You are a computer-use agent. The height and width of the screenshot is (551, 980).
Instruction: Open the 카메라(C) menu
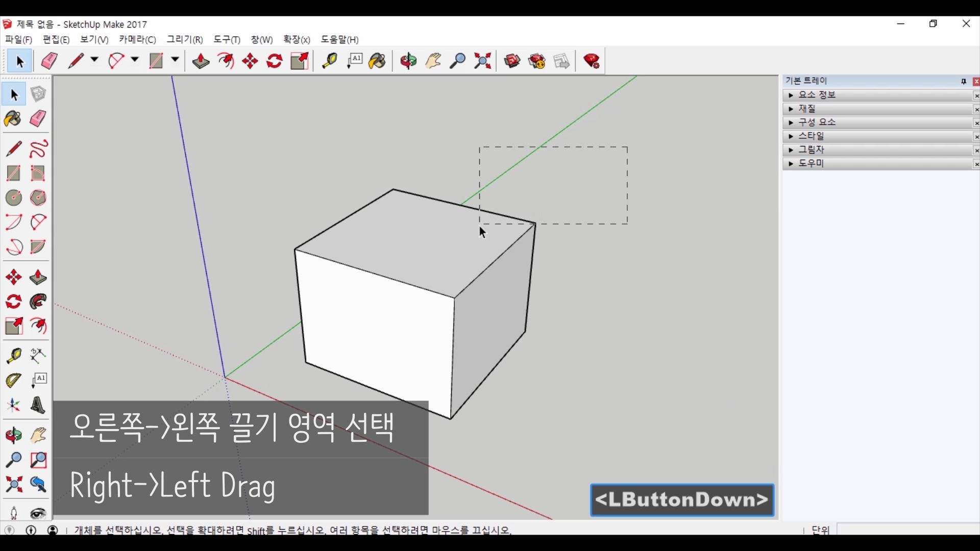tap(137, 40)
